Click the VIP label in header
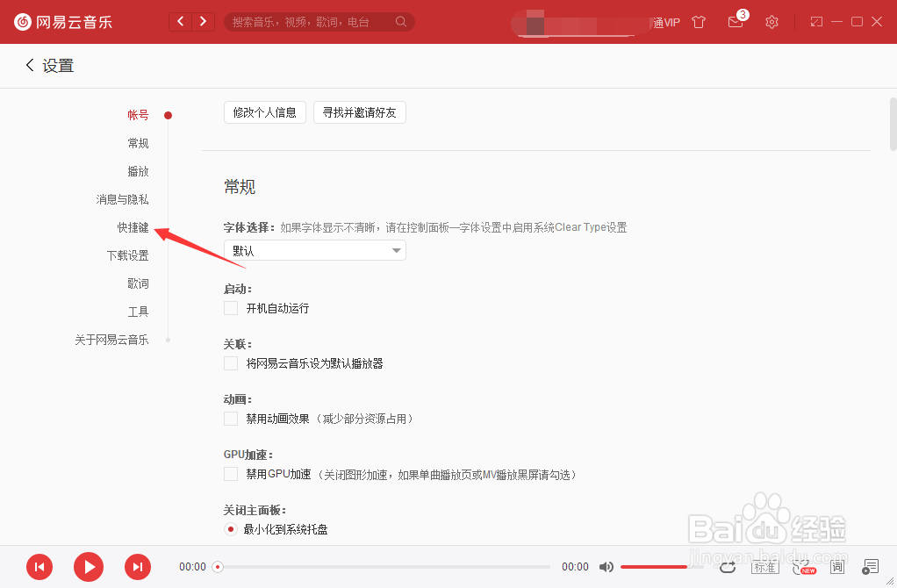This screenshot has width=897, height=588. click(667, 22)
